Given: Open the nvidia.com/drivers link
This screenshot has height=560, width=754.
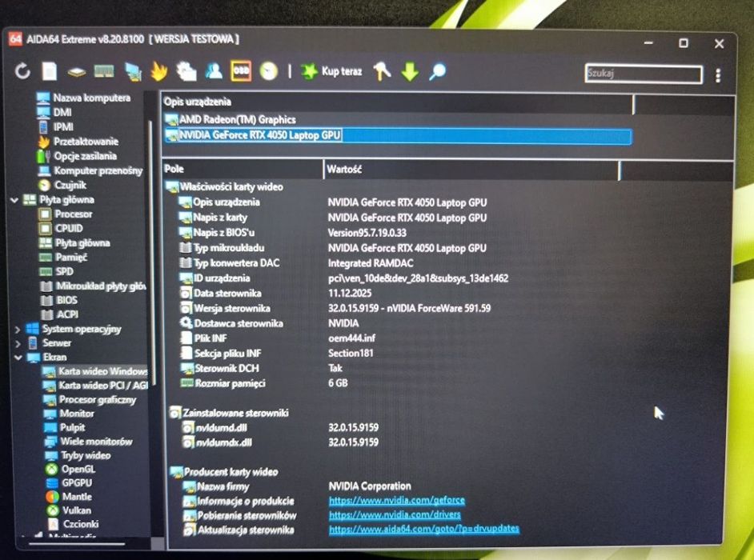Looking at the screenshot, I should (x=395, y=515).
